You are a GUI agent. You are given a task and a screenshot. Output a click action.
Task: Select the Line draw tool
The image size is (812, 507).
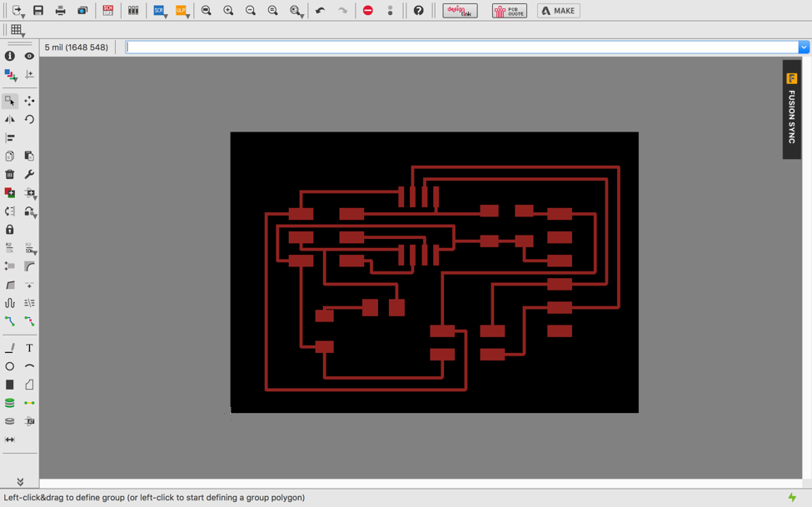[x=10, y=348]
